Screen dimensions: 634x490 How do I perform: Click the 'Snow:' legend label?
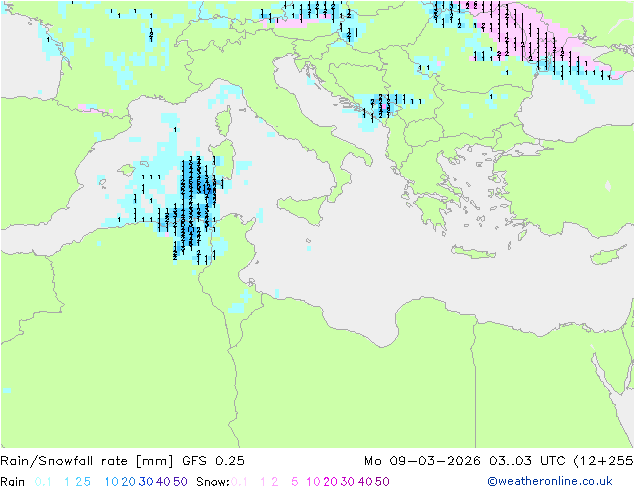click(x=213, y=482)
